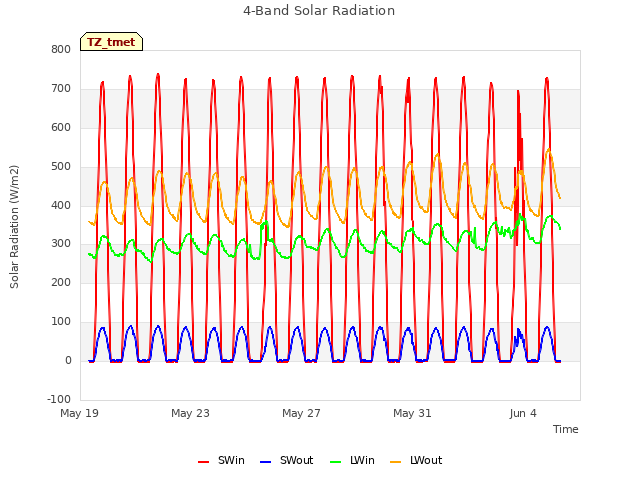Click the y-axis title Solar Radiation (W/m2)
The height and width of the screenshot is (480, 640).
pyautogui.click(x=14, y=227)
